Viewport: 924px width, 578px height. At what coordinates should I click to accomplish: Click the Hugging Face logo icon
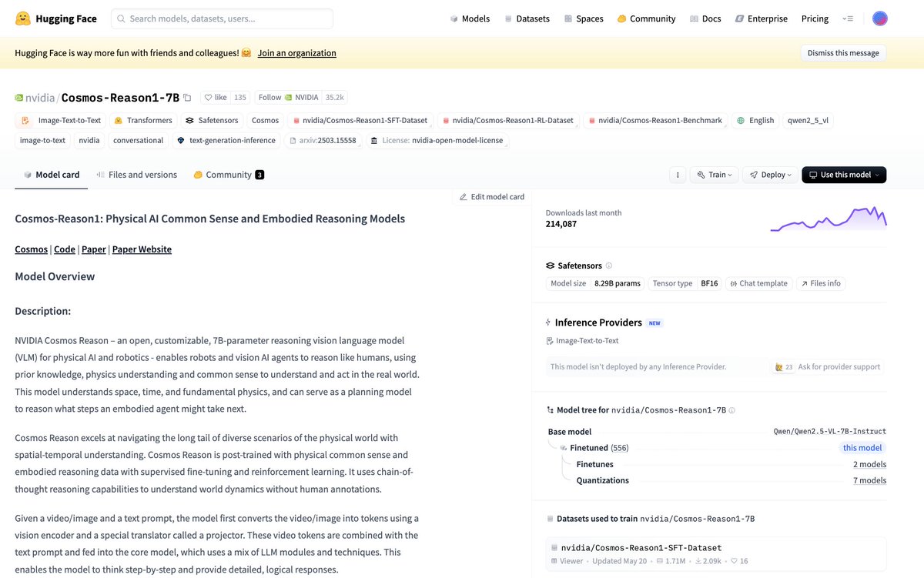[x=22, y=18]
